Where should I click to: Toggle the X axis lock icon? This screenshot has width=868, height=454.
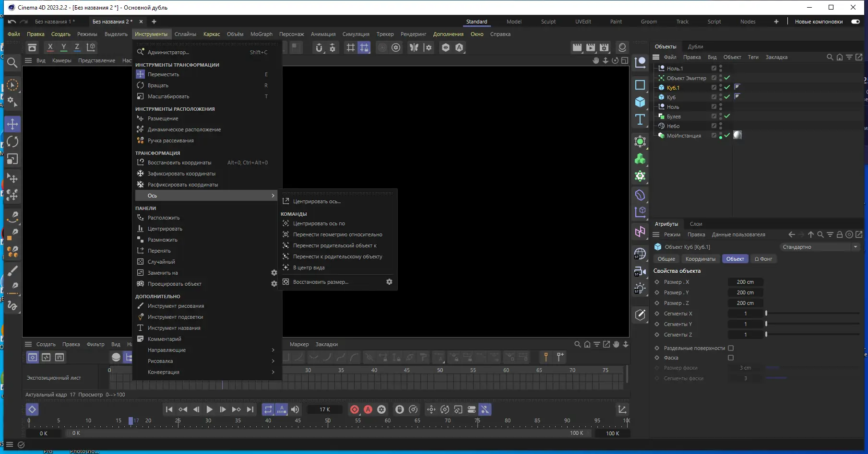[50, 47]
